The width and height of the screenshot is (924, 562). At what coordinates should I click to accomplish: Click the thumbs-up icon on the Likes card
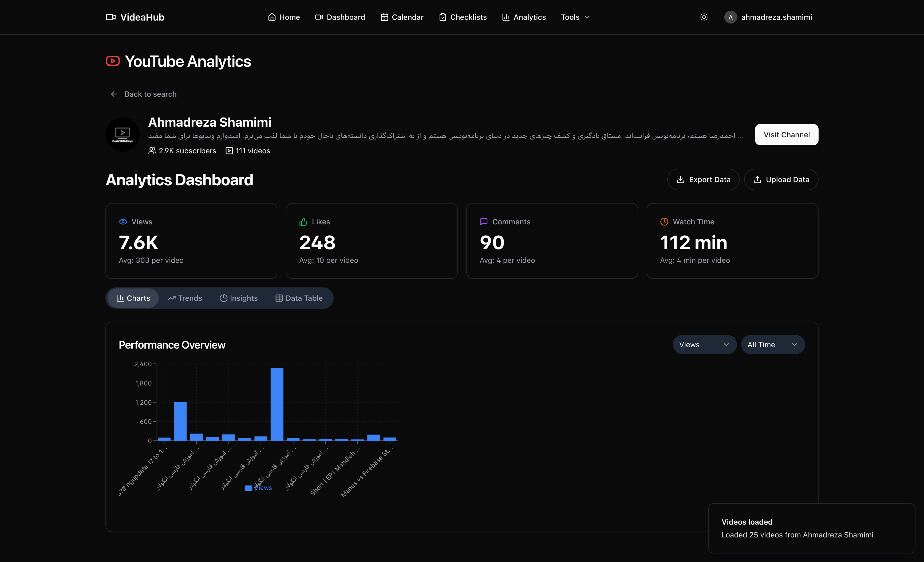pos(303,222)
